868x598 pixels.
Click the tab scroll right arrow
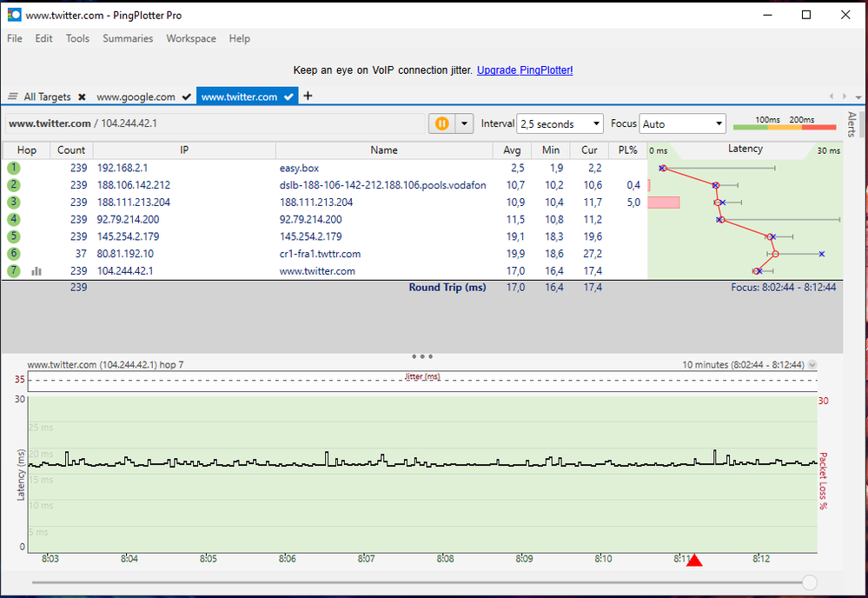coord(845,96)
